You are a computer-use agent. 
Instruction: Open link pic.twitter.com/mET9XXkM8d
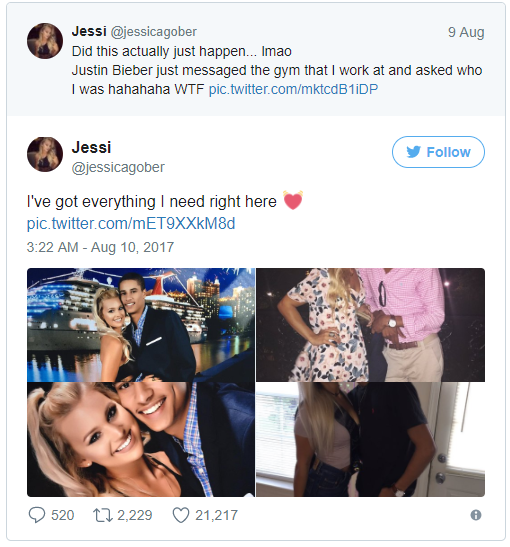[x=131, y=223]
